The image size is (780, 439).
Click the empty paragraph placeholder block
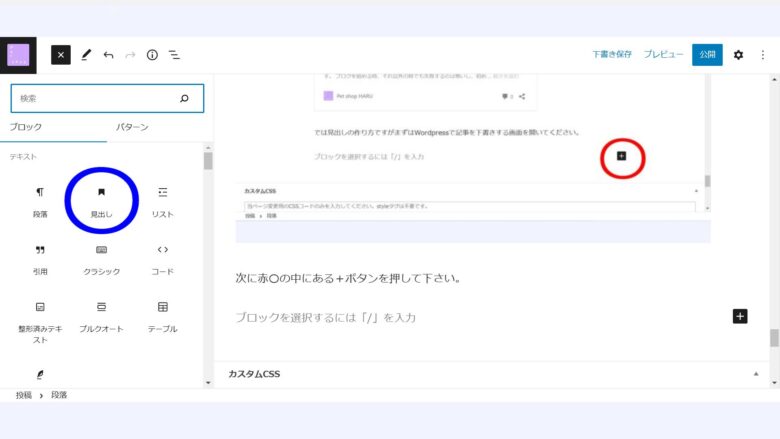coord(326,317)
